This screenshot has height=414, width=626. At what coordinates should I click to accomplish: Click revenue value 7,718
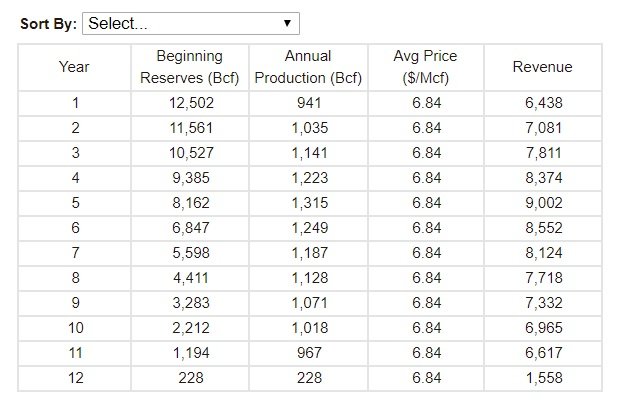pos(542,277)
